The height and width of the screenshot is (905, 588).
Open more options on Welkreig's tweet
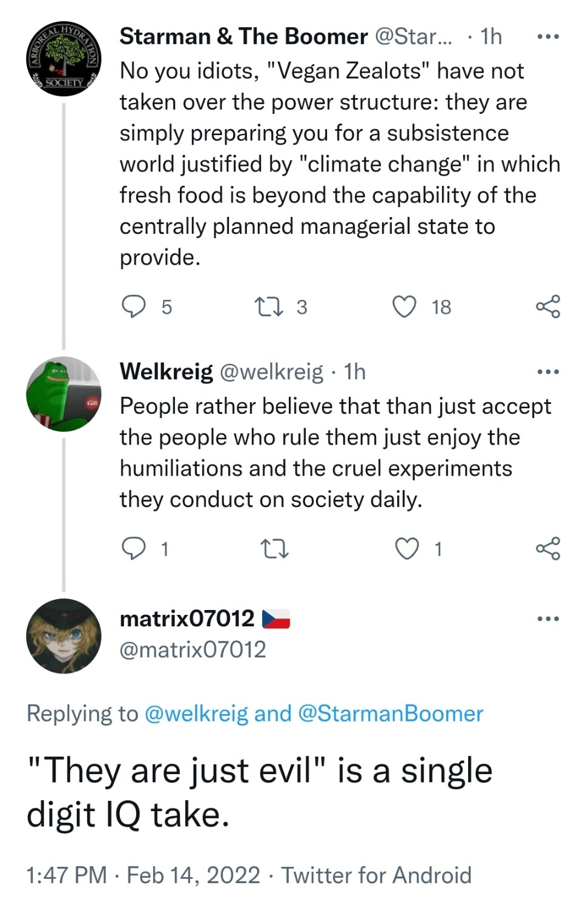[x=547, y=371]
